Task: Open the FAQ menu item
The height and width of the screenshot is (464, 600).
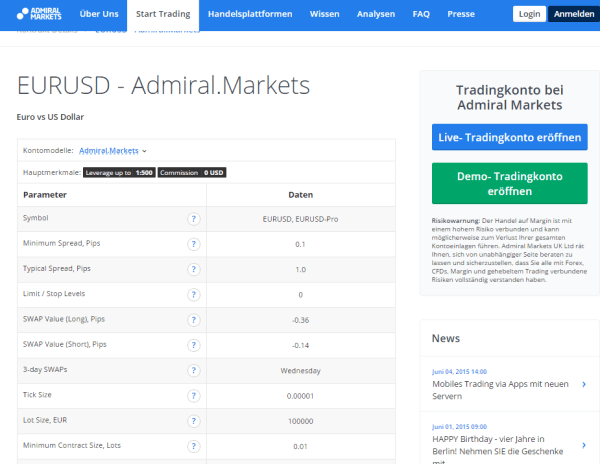Action: pos(421,14)
